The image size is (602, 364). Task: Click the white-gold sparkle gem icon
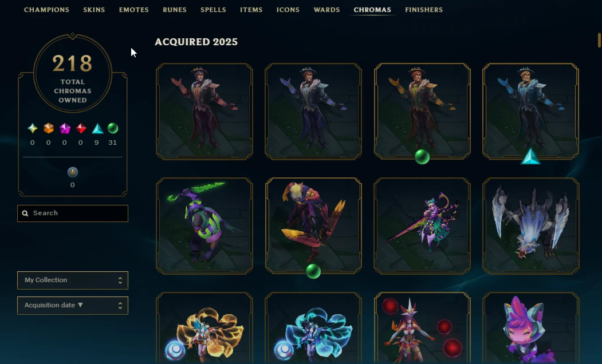click(x=33, y=128)
